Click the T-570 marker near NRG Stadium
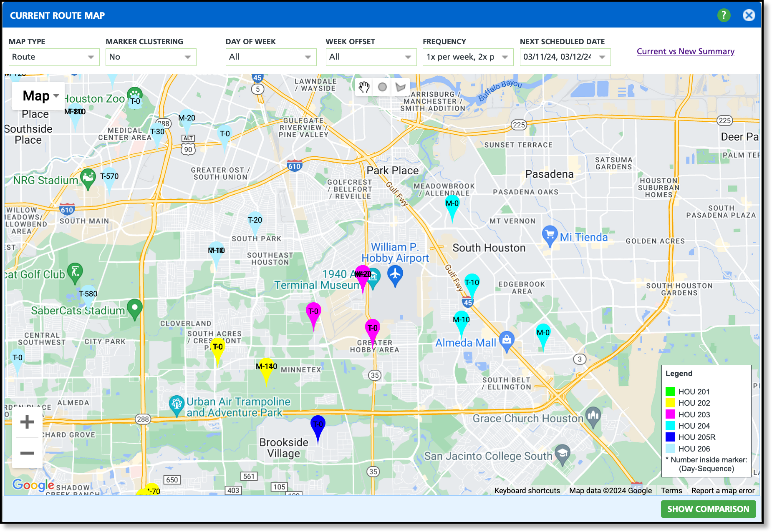Viewport: 772px width, 532px height. tap(109, 180)
